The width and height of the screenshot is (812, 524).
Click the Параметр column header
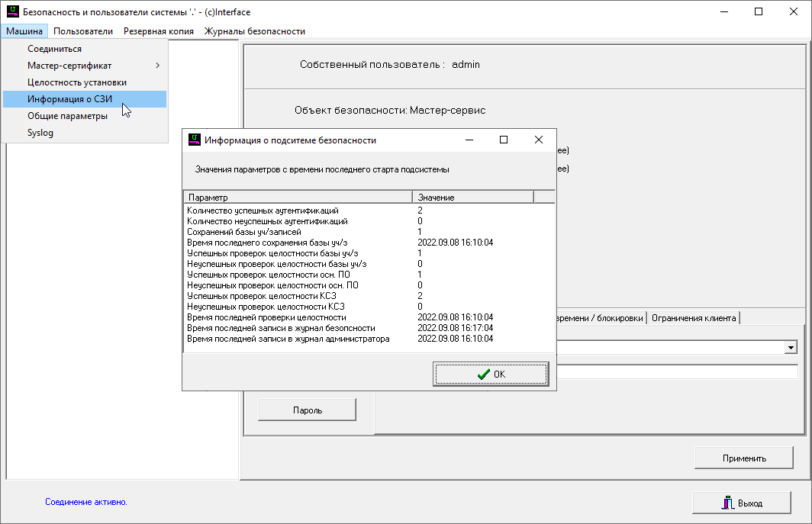[298, 198]
